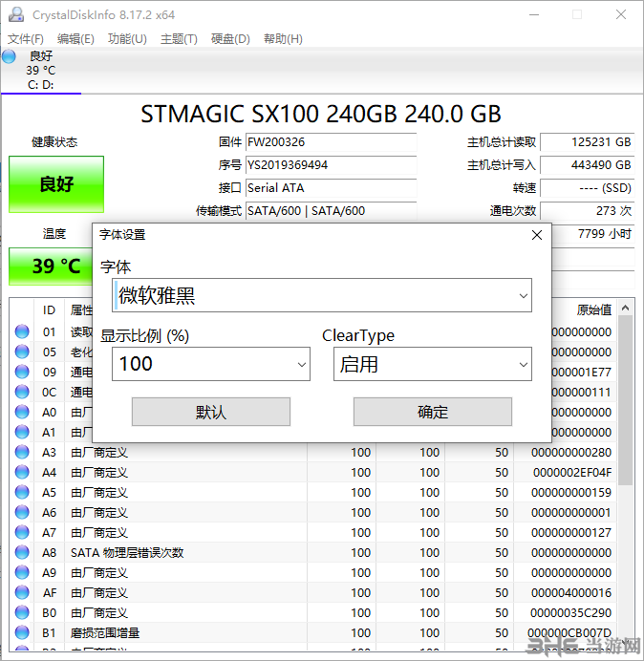Viewport: 644px width, 661px height.
Task: Click raw value 000004000016
Action: [x=571, y=593]
